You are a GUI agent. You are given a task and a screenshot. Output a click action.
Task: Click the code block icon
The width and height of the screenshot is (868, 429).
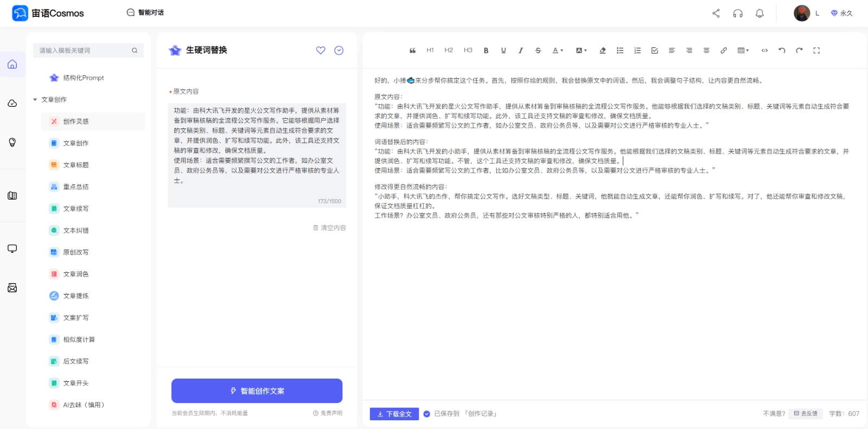[x=764, y=50]
